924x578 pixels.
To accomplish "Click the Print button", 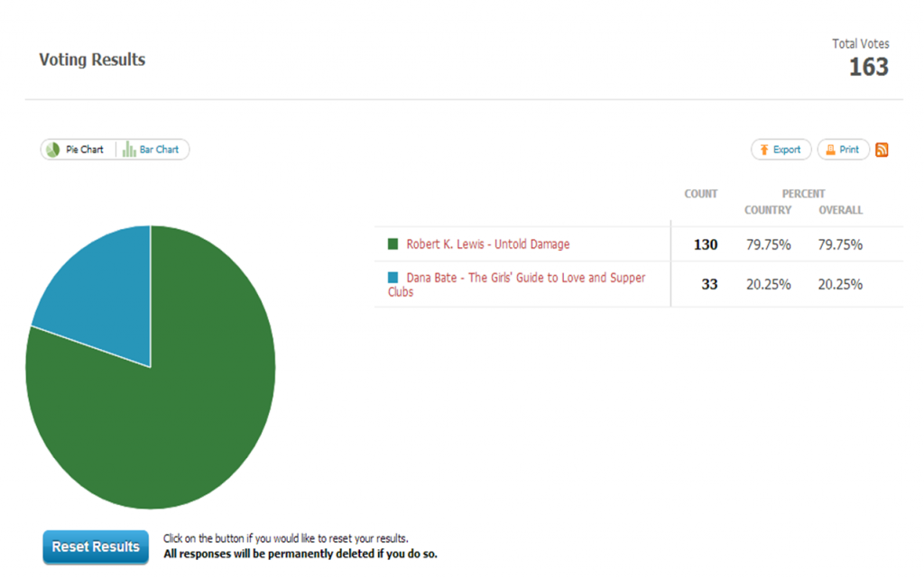I will [843, 150].
